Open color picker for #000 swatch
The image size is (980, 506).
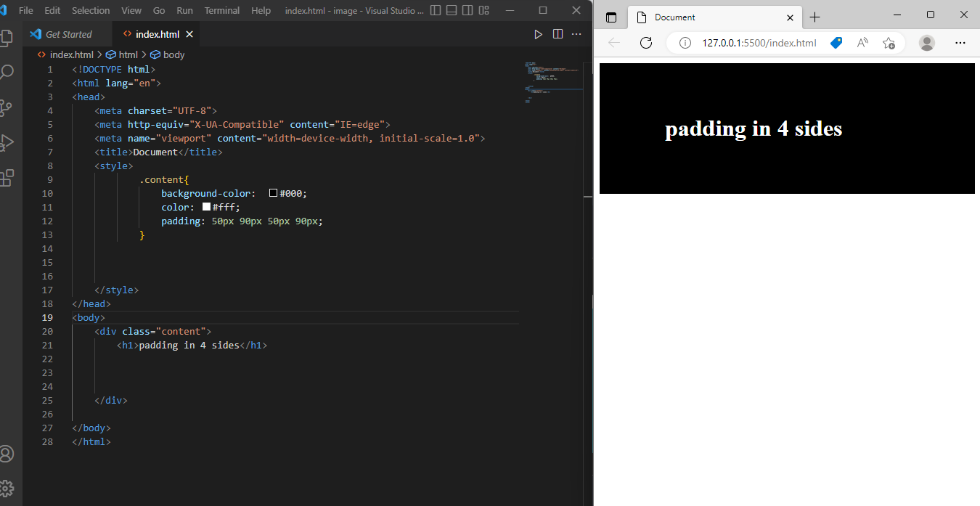(x=274, y=193)
